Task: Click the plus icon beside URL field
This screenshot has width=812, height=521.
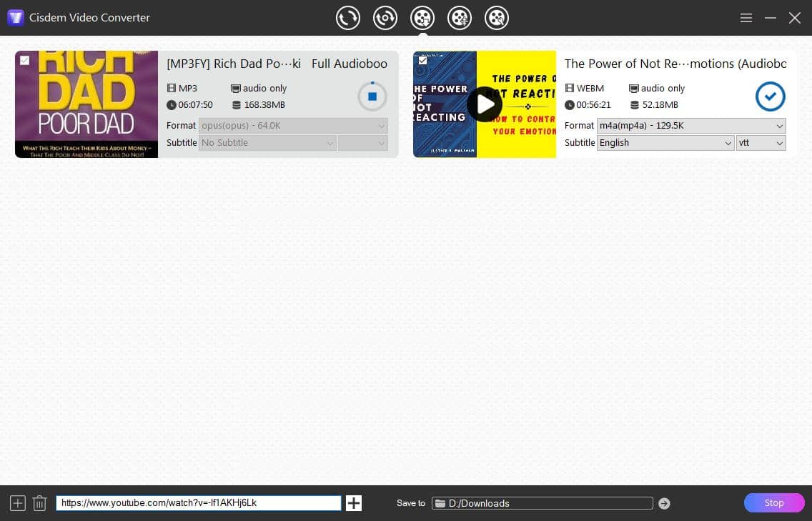Action: 353,502
